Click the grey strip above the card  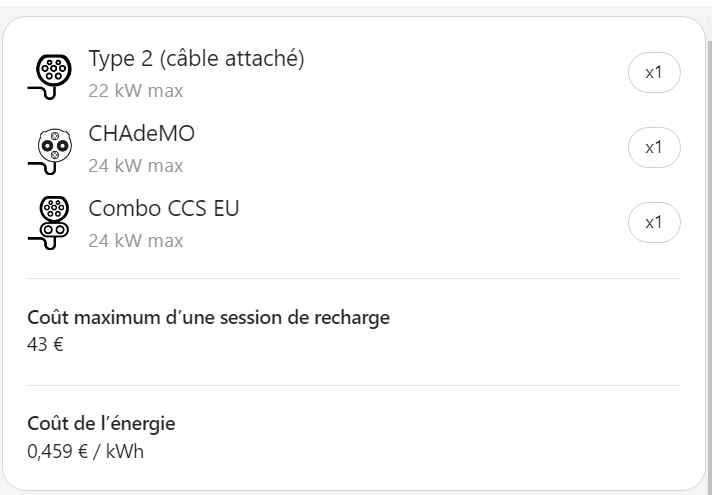pyautogui.click(x=356, y=9)
